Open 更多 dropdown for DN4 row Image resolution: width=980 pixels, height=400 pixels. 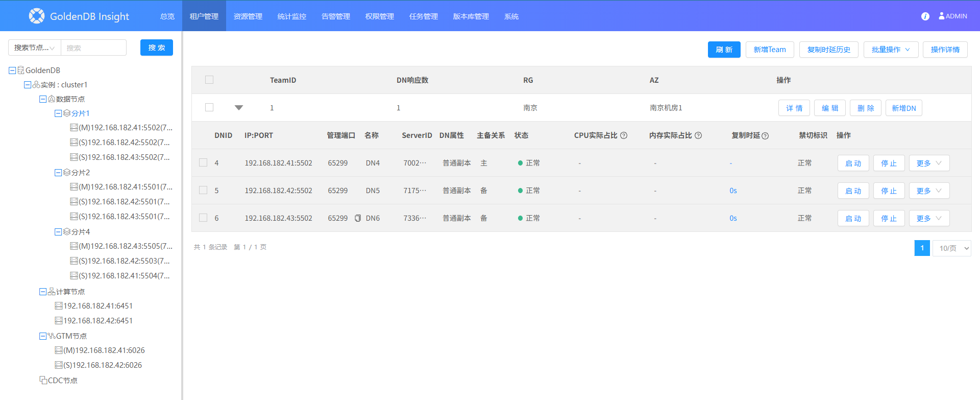(929, 163)
